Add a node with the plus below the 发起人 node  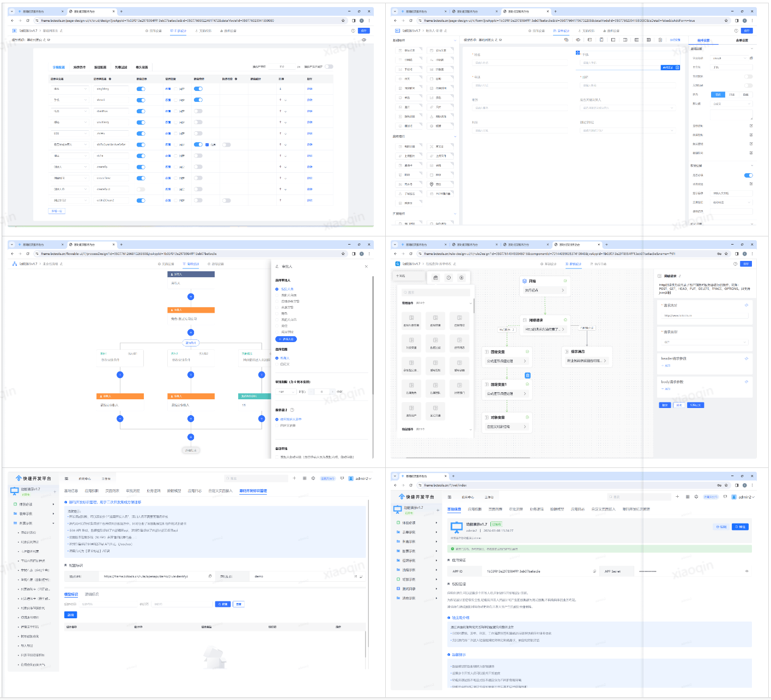(x=191, y=297)
